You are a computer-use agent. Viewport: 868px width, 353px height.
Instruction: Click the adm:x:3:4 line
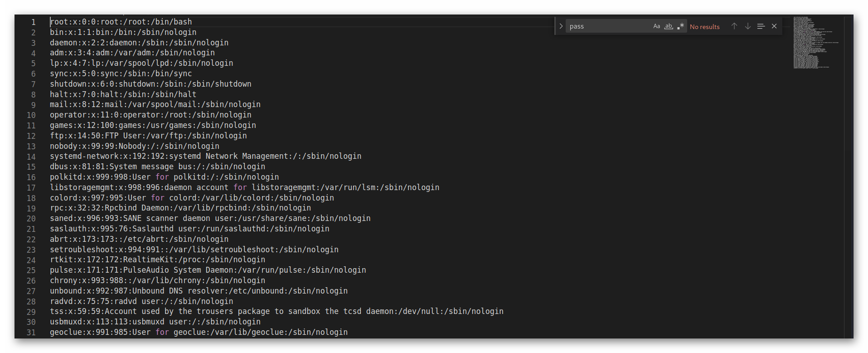point(132,53)
